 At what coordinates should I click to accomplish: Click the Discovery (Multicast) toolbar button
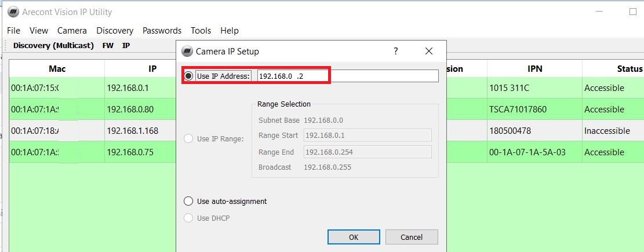tap(53, 45)
